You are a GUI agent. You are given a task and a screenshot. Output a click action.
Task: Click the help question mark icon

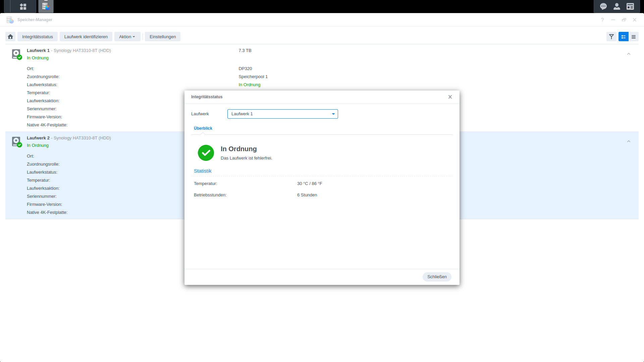click(602, 20)
